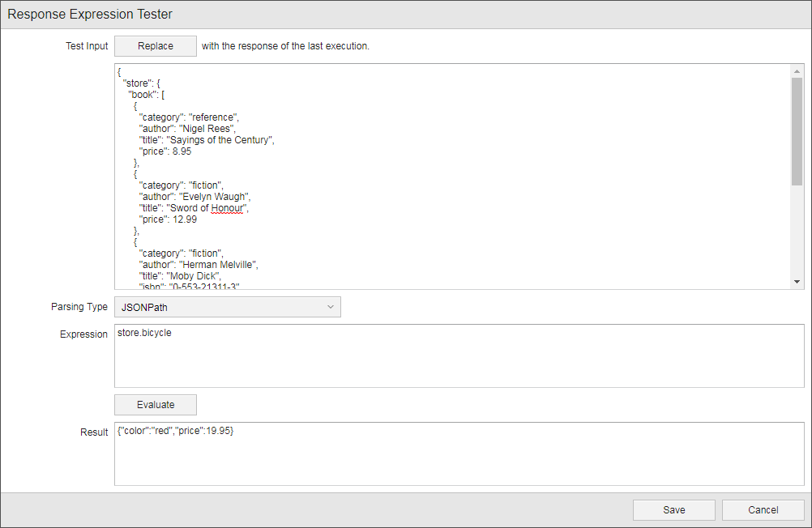
Task: Open the Parsing Type dropdown
Action: pos(227,307)
